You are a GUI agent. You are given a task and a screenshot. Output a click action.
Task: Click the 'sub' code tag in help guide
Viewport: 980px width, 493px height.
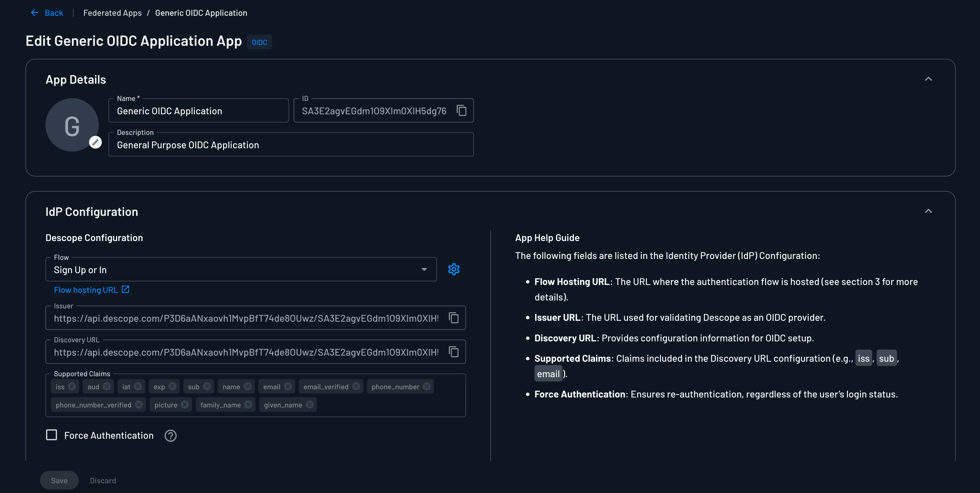tap(886, 358)
